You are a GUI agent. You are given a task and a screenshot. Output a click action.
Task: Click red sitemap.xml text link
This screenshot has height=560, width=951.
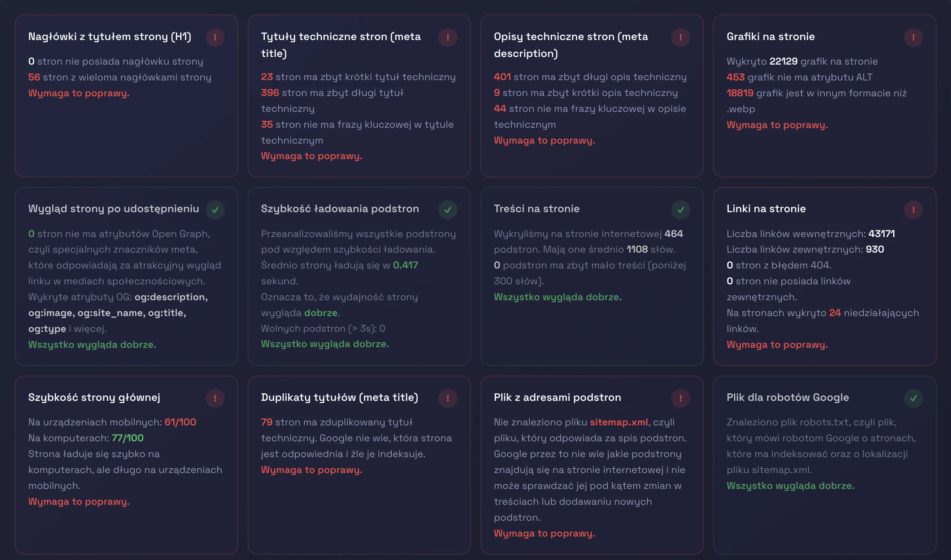618,422
